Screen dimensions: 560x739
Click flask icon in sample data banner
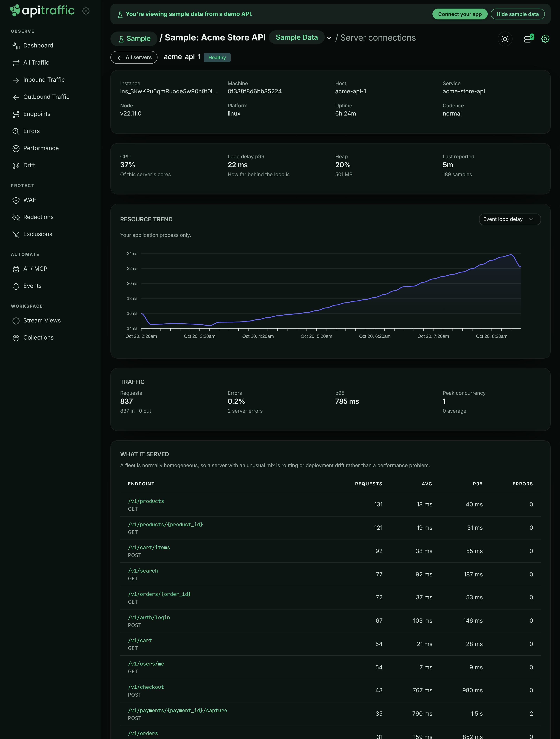pos(120,14)
